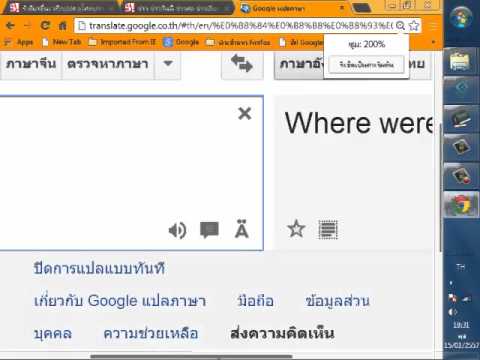Image resolution: width=480 pixels, height=360 pixels.
Task: Swap languages with the double-arrow button
Action: click(242, 64)
